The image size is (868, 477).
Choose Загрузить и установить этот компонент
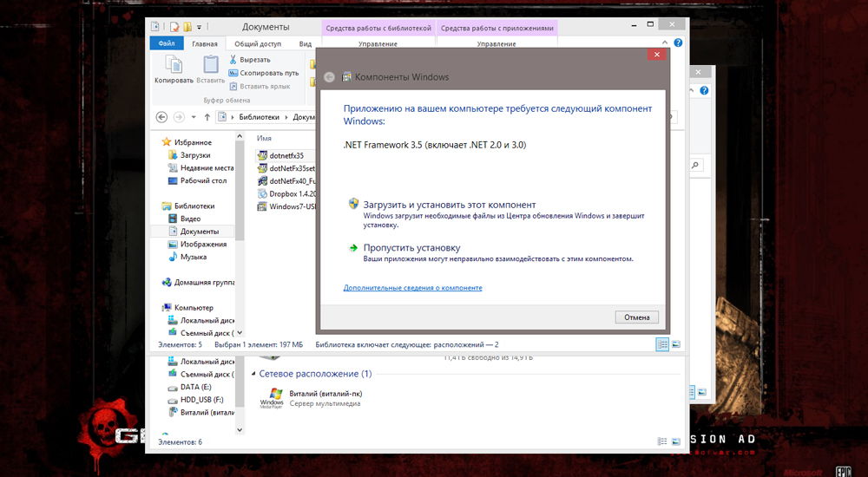coord(418,204)
